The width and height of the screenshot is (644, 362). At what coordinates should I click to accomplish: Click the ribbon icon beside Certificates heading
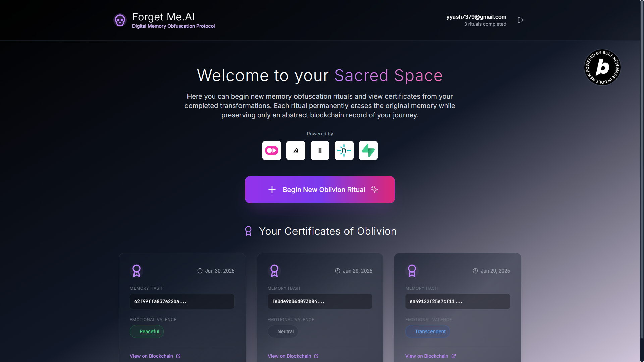click(248, 231)
